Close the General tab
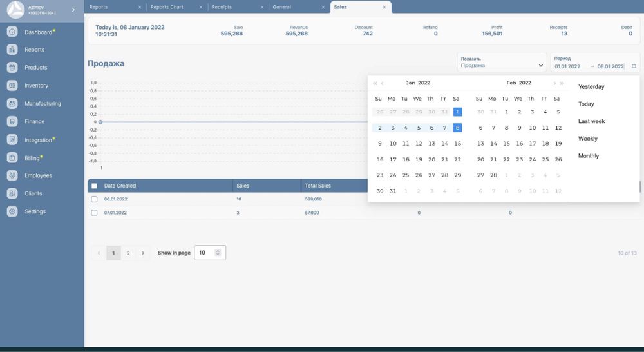This screenshot has width=644, height=352. [x=323, y=7]
